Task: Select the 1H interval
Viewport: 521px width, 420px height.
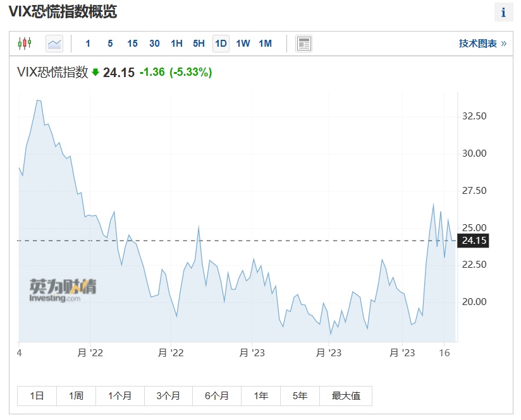Action: [177, 44]
